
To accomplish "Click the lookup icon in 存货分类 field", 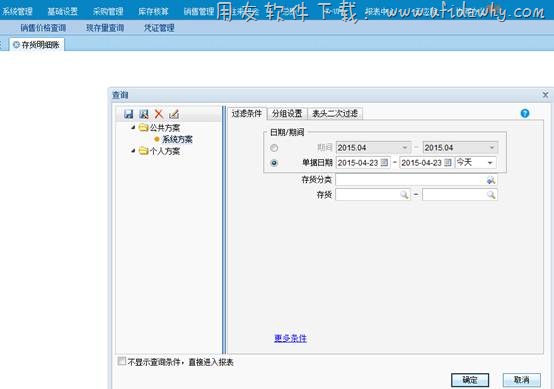I will [x=491, y=180].
